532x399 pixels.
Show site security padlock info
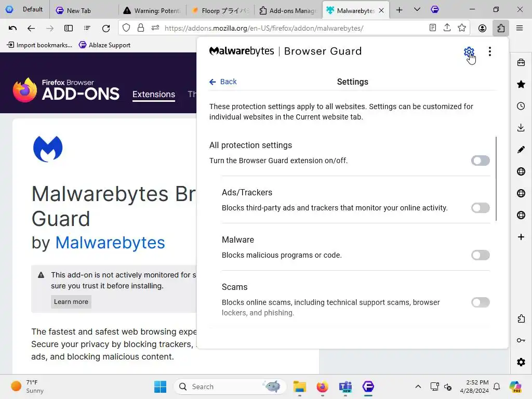140,28
